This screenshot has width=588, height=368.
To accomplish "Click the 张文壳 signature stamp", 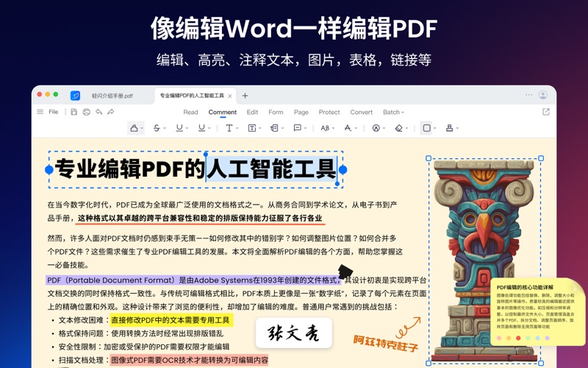I will click(293, 333).
